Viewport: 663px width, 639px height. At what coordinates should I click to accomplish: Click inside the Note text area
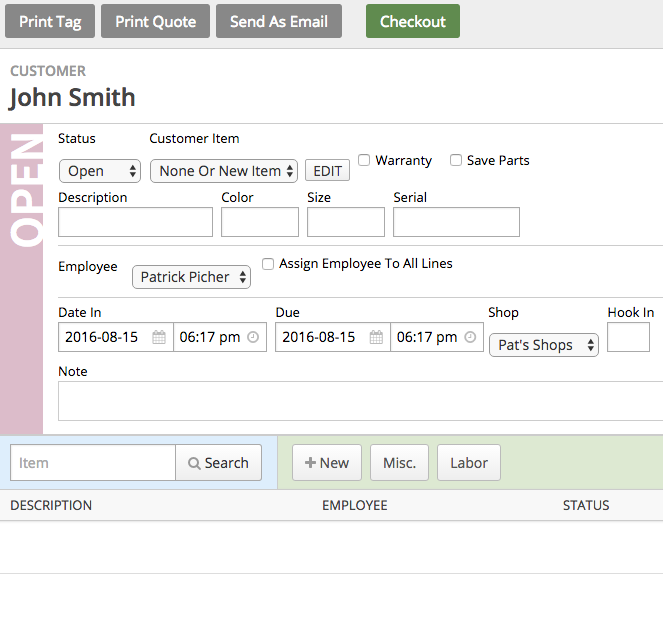(x=360, y=401)
